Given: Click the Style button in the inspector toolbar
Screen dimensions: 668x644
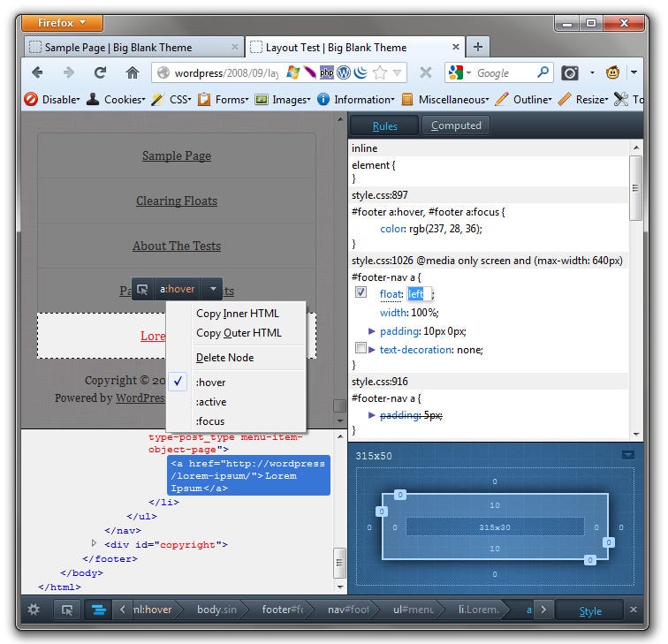Looking at the screenshot, I should point(590,610).
